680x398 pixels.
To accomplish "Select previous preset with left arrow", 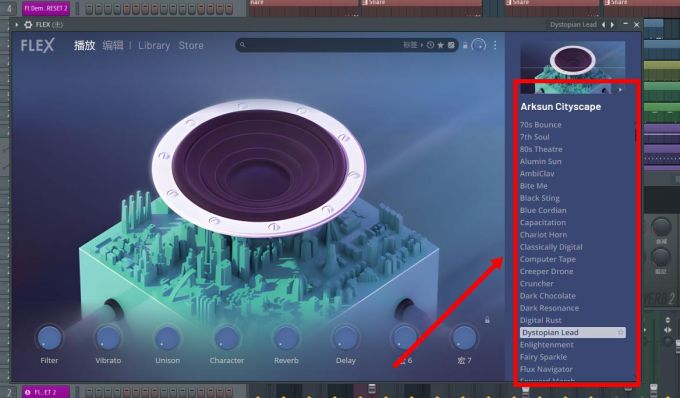I will point(603,25).
